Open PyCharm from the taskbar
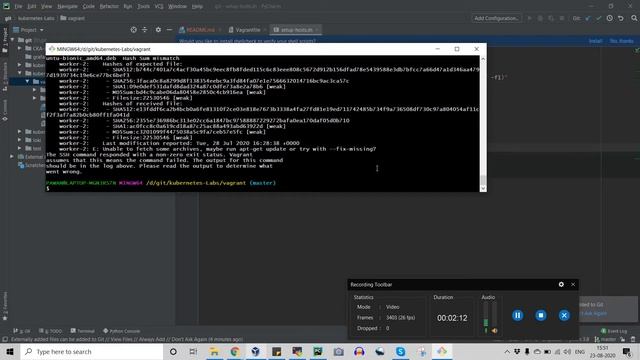Viewport: 640px width, 360px height. (x=318, y=351)
